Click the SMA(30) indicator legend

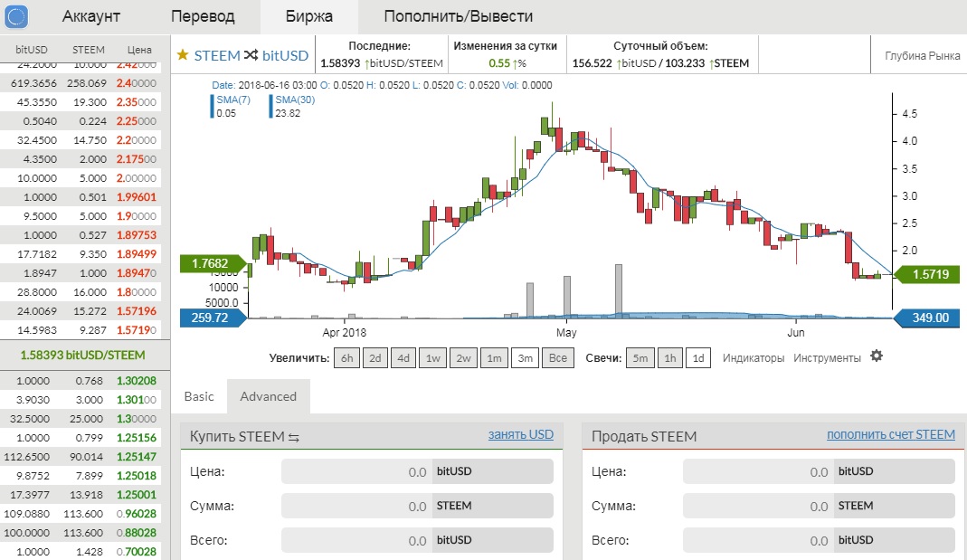(293, 106)
